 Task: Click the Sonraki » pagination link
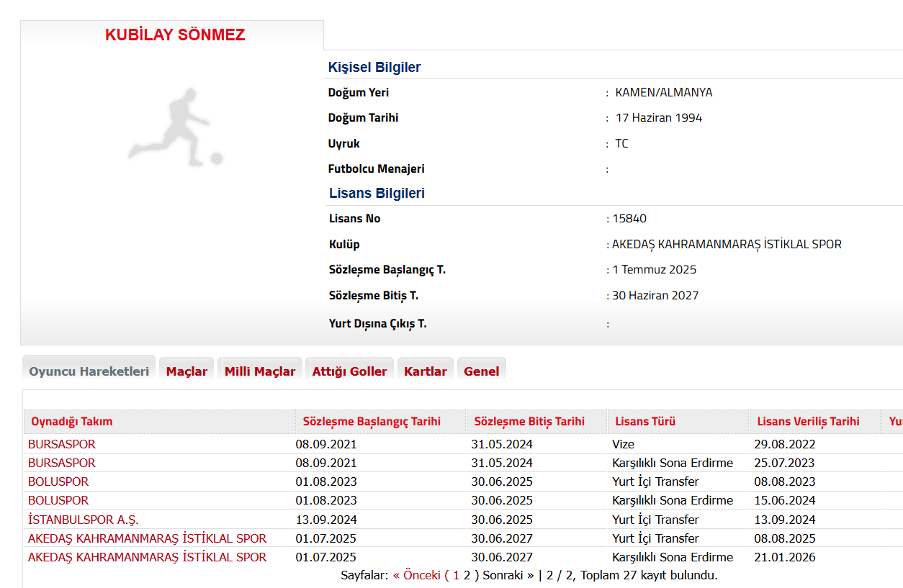(508, 575)
